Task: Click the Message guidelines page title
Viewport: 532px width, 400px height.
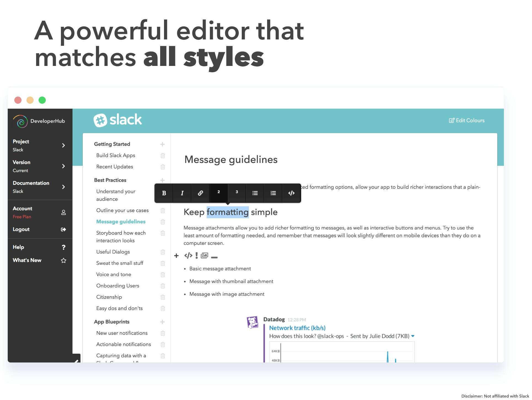Action: (231, 159)
